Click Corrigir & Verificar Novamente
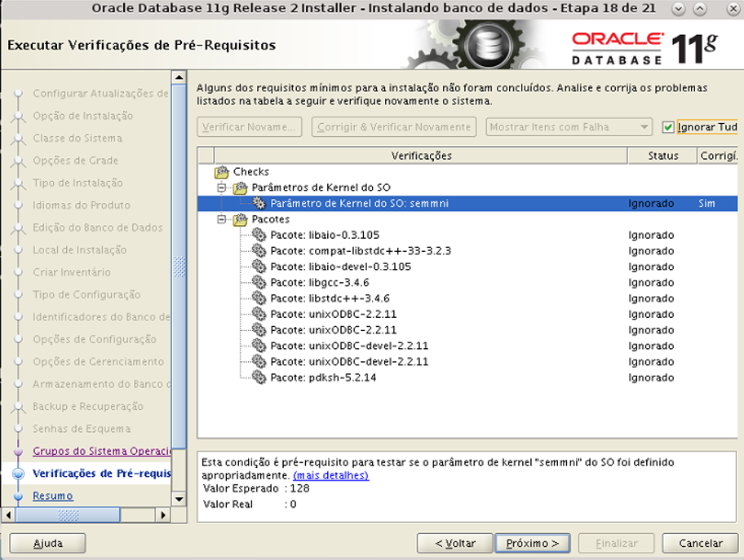 [x=394, y=127]
